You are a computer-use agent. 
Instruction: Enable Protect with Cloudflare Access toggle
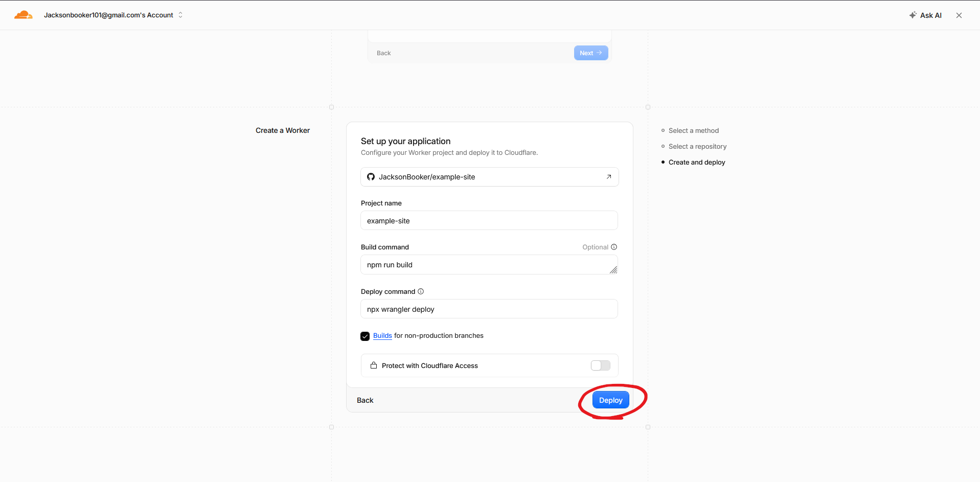click(601, 365)
